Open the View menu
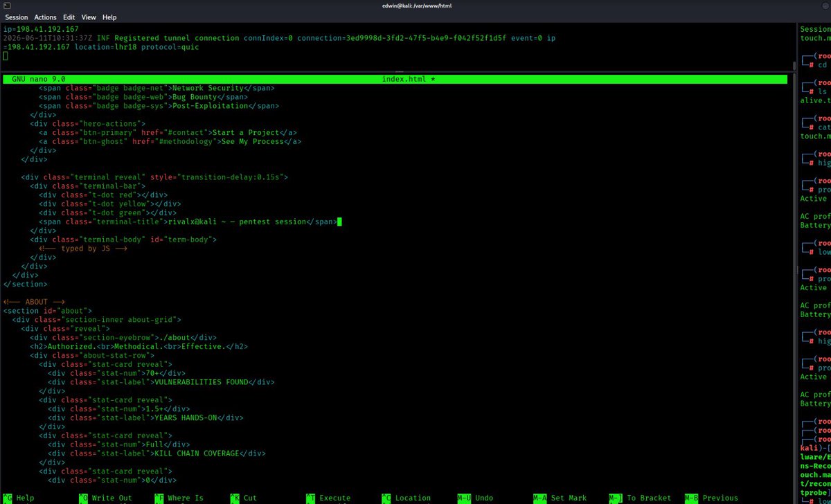This screenshot has height=504, width=831. 89,17
